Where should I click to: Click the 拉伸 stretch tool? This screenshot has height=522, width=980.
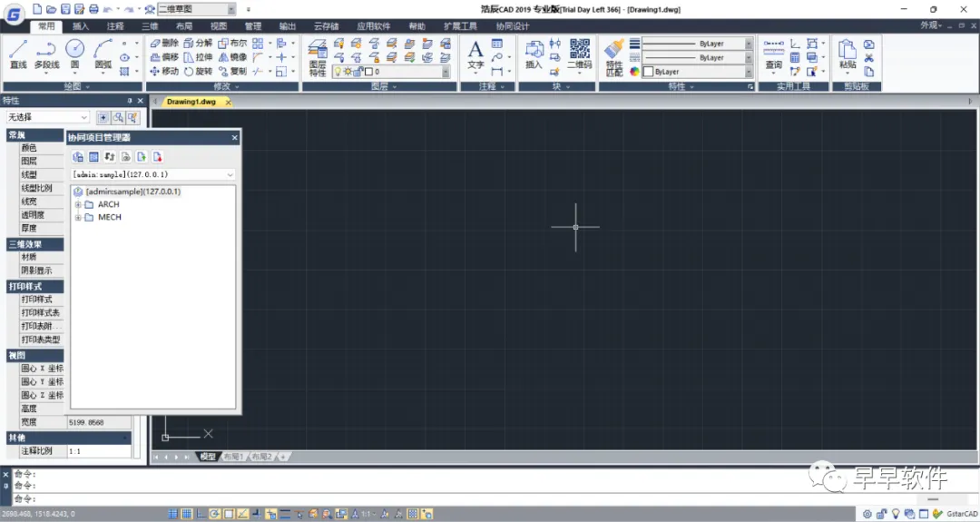pyautogui.click(x=198, y=57)
